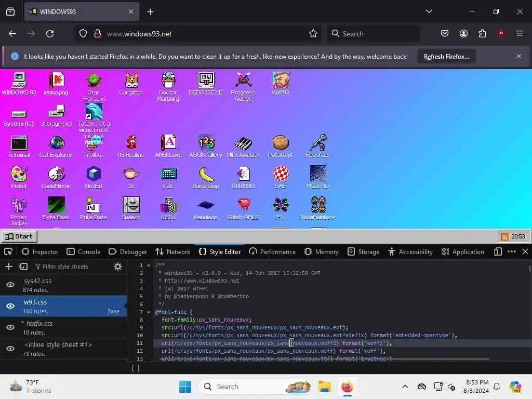Switch to the Storage tab

[363, 252]
